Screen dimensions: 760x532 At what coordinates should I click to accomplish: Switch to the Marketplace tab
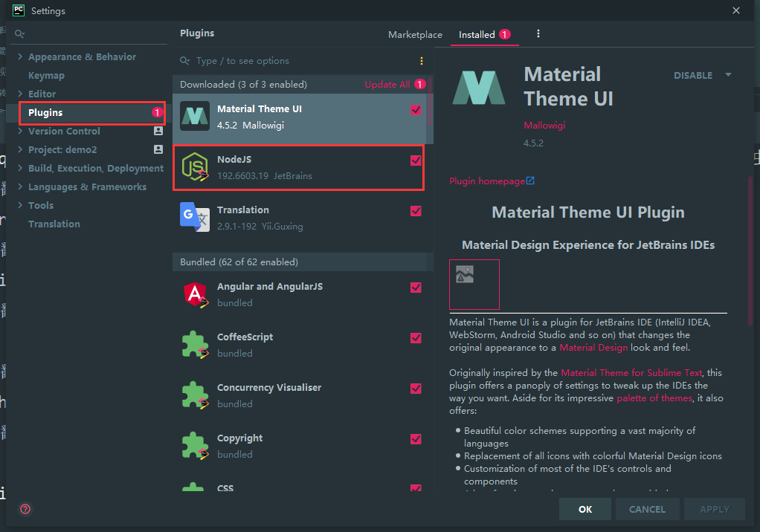point(415,34)
